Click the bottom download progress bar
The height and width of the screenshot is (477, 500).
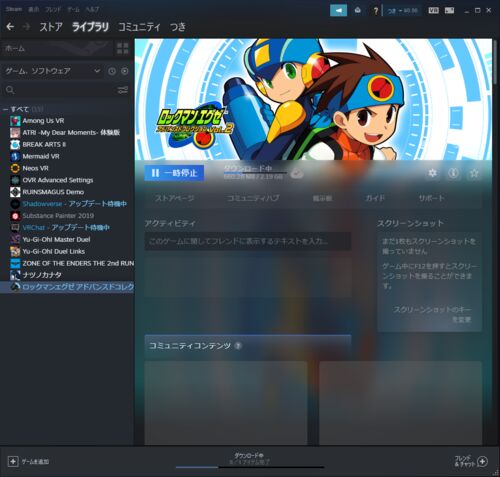(250, 467)
